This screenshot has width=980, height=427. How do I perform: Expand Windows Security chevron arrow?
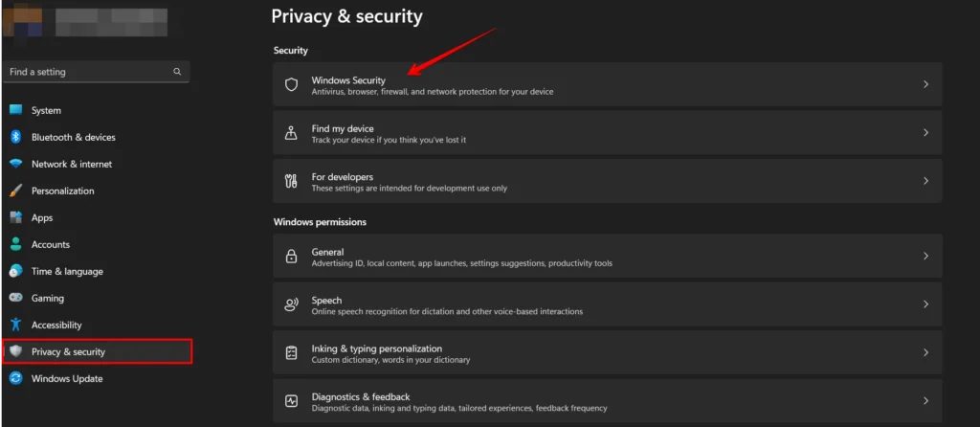pyautogui.click(x=926, y=84)
